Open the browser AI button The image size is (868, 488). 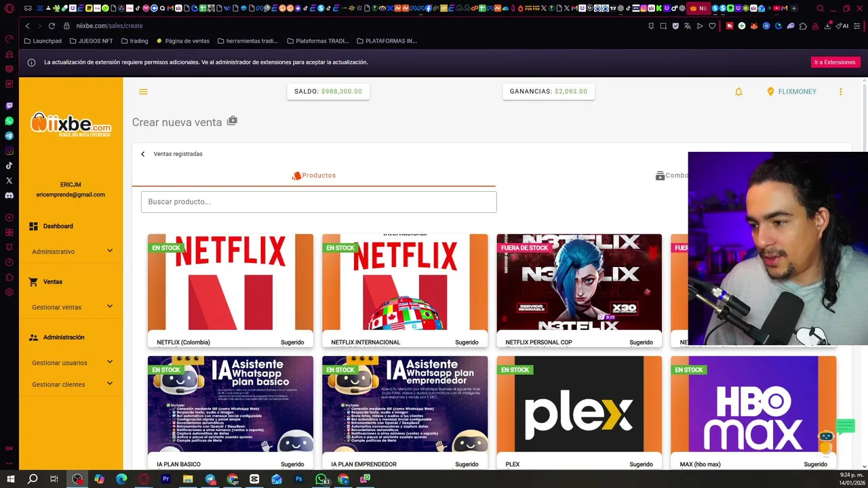tap(842, 26)
